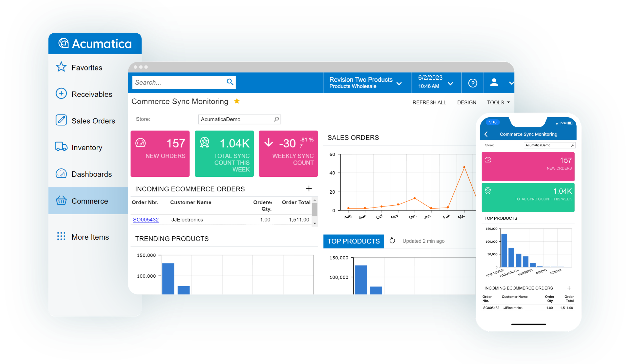Viewport: 630px width, 364px height.
Task: Open the TOOLS dropdown menu
Action: tap(498, 102)
